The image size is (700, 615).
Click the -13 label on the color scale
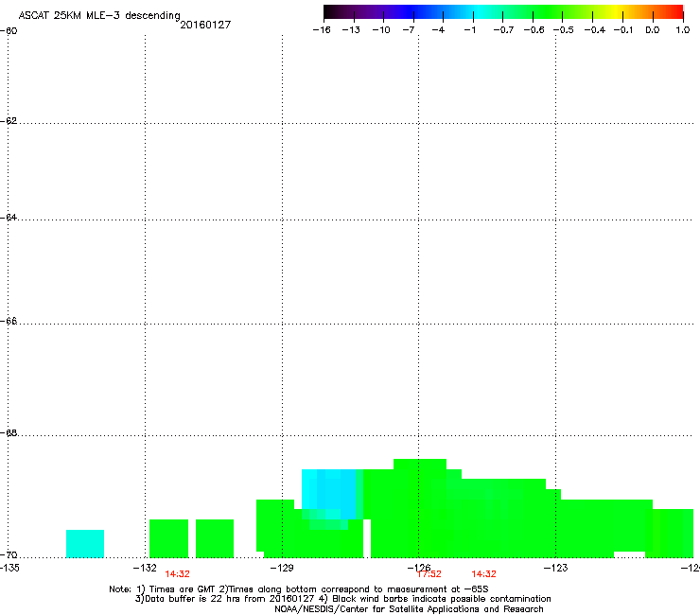(351, 30)
